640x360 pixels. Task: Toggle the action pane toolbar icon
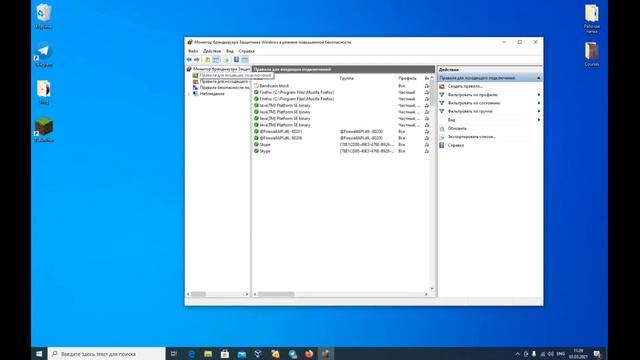[x=245, y=60]
